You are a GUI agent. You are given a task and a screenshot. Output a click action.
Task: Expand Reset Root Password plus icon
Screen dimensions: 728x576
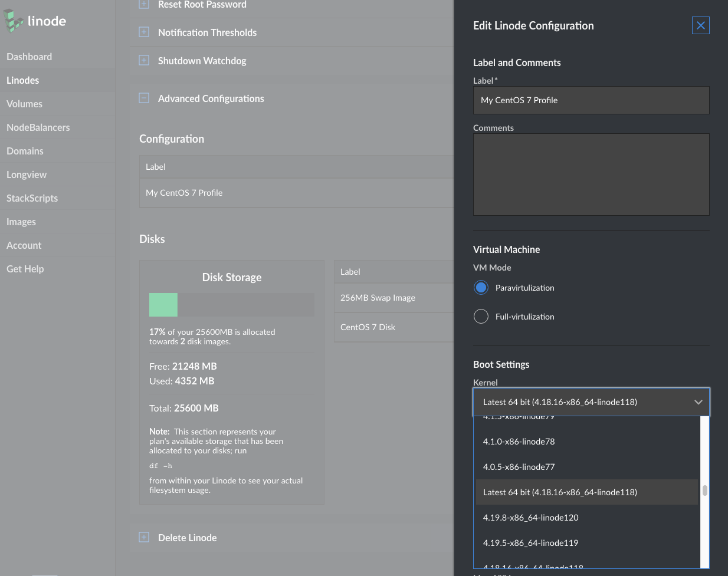coord(144,4)
